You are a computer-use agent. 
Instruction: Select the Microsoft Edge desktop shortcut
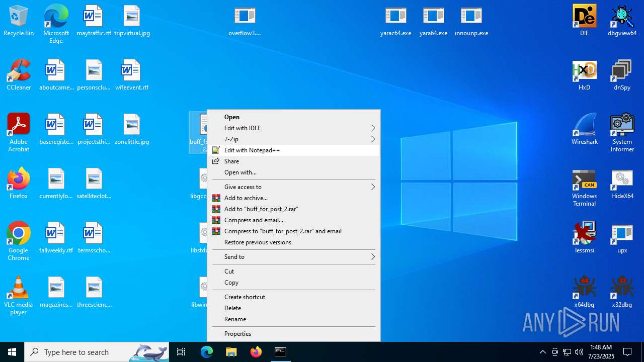coord(56,24)
